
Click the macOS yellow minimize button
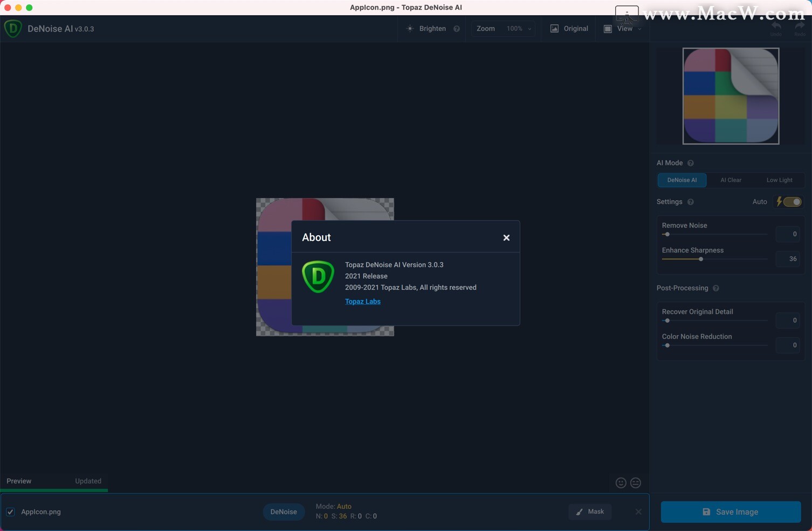tap(18, 8)
